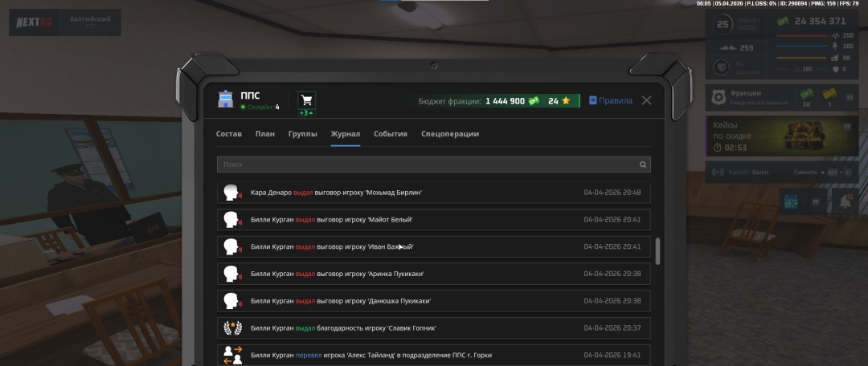The height and width of the screenshot is (366, 868).
Task: Open the Правила rules link
Action: click(611, 100)
